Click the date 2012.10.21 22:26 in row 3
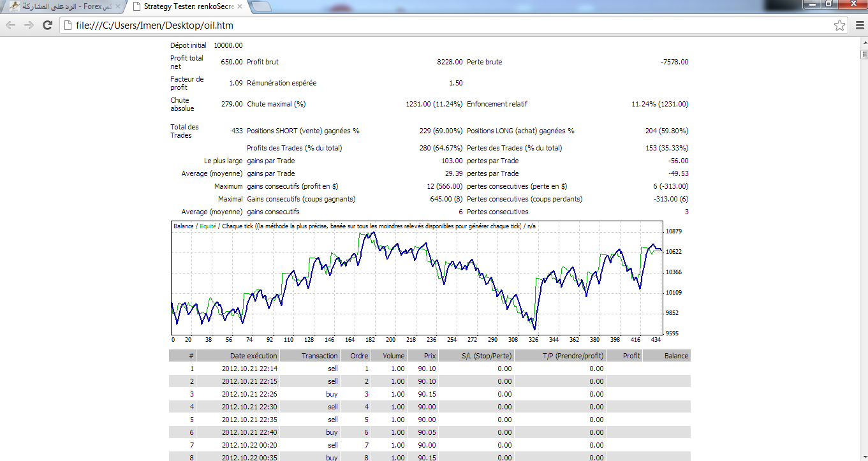 [249, 394]
